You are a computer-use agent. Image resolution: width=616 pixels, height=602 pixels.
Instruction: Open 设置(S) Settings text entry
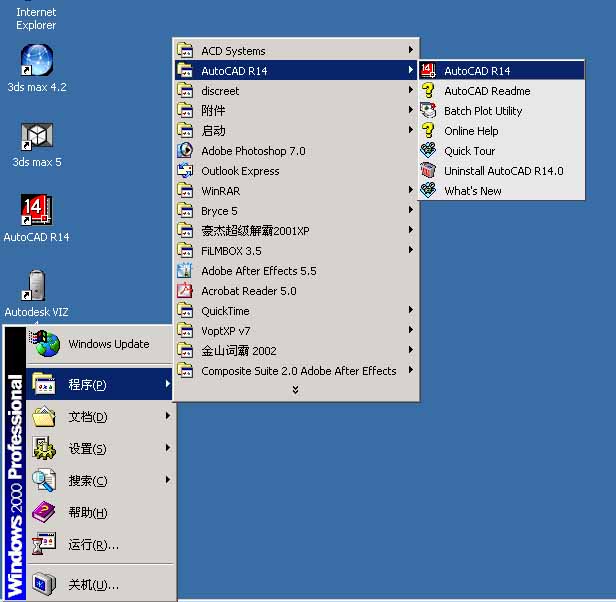(x=87, y=448)
